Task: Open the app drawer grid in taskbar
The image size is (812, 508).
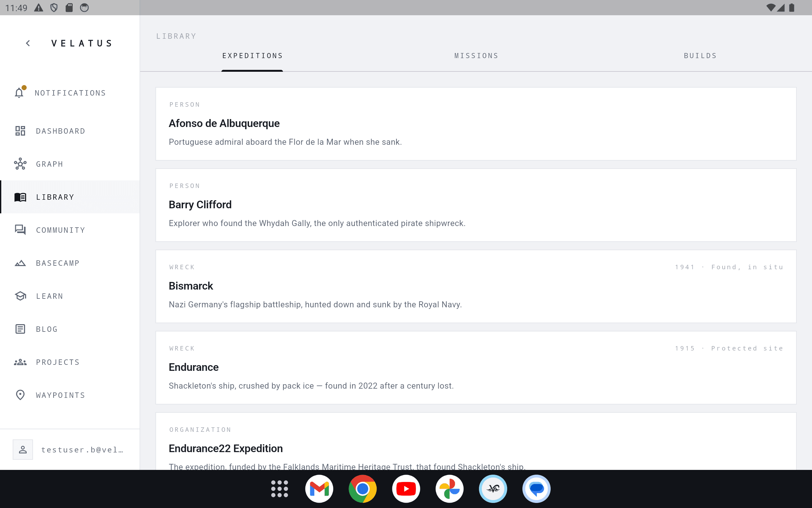Action: [279, 489]
